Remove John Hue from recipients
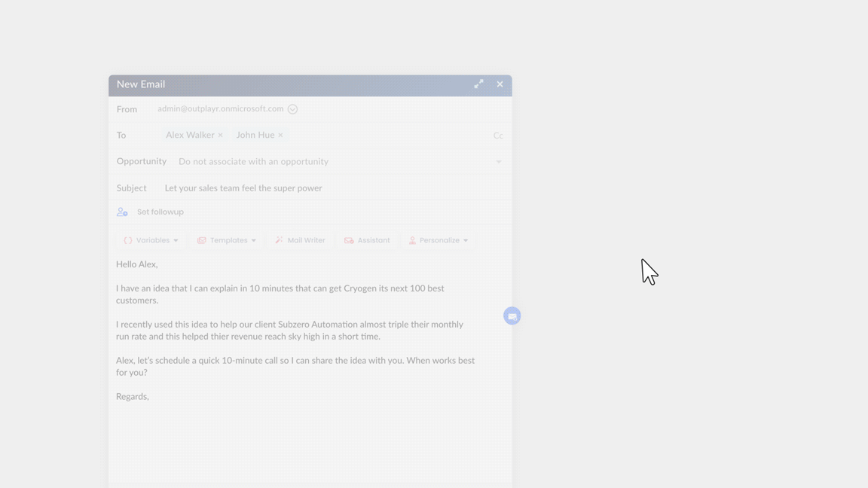Screen dimensions: 868x488 tap(280, 135)
